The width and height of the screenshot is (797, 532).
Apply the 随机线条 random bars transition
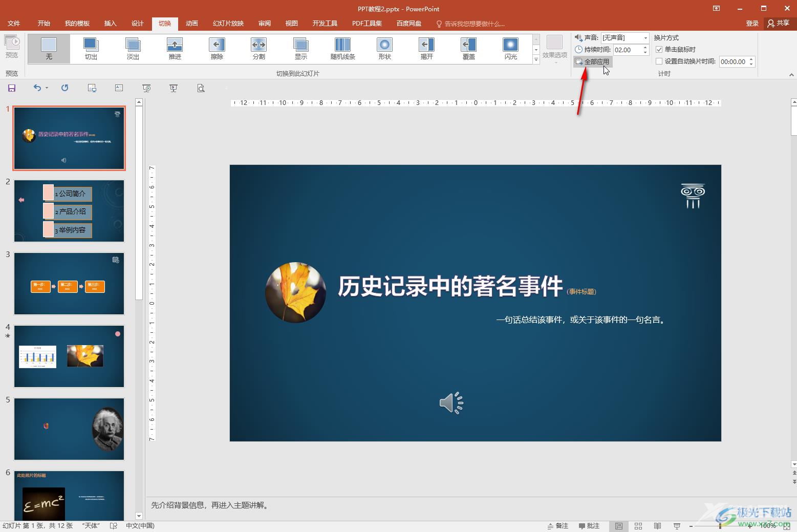(343, 49)
